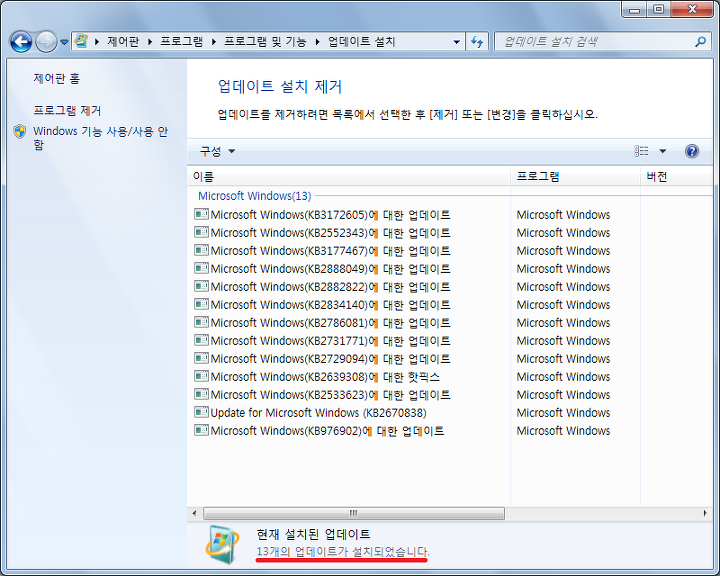
Task: Click the horizontal scrollbar thumb
Action: tap(354, 513)
